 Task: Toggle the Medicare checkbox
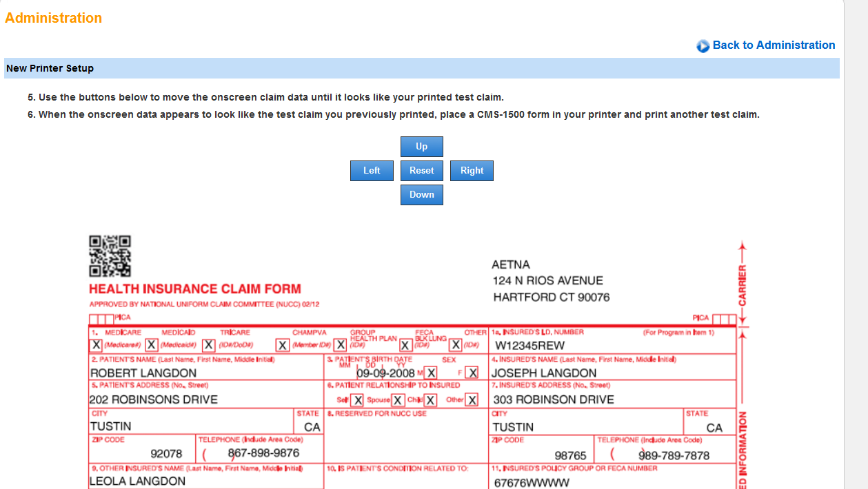[x=97, y=345]
